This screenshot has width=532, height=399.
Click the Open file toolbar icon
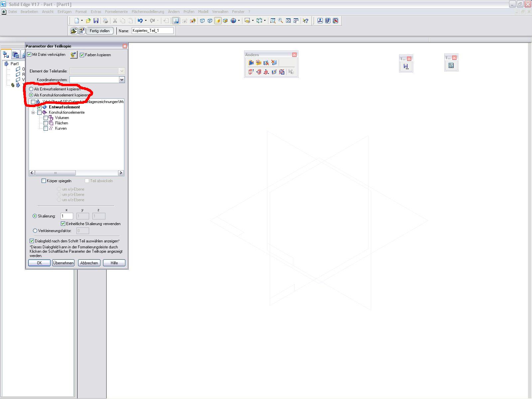pos(88,21)
